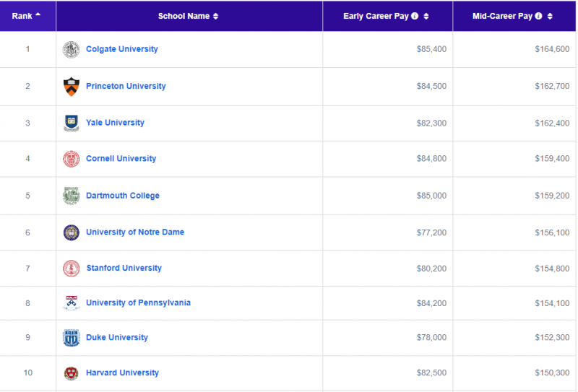Click rank number 10 in Harvard row

(x=28, y=373)
